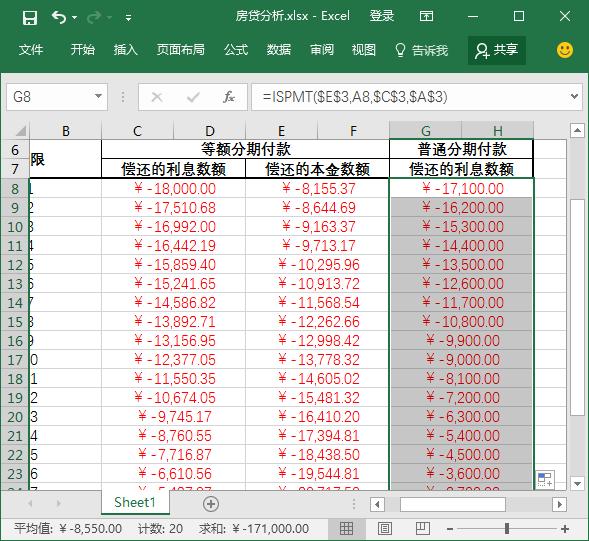589x541 pixels.
Task: Click cell with ¥-19,544.81
Action: (317, 473)
